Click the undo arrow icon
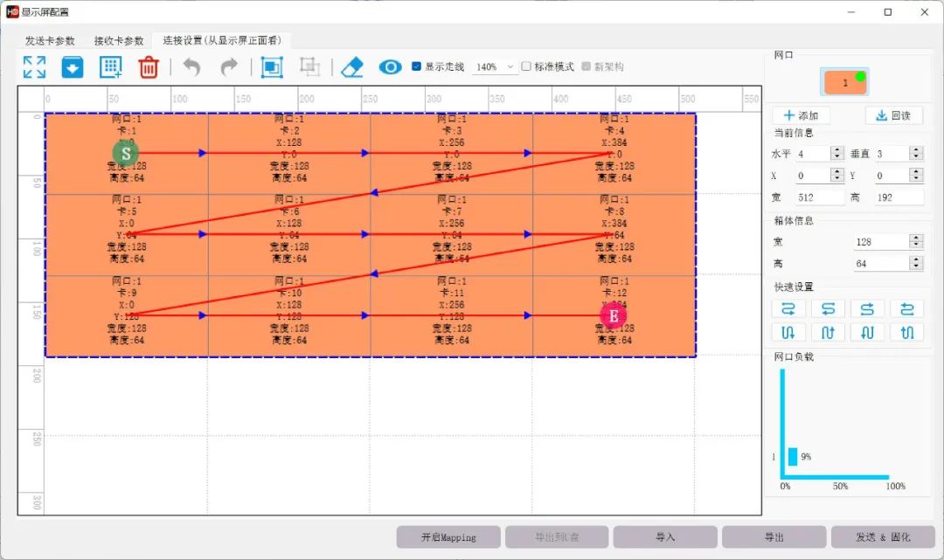Viewport: 944px width, 560px height. (x=191, y=66)
